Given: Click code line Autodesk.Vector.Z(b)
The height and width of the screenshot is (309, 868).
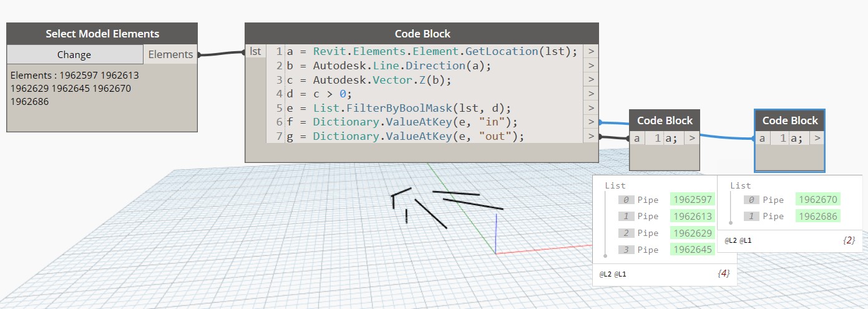Looking at the screenshot, I should 369,80.
